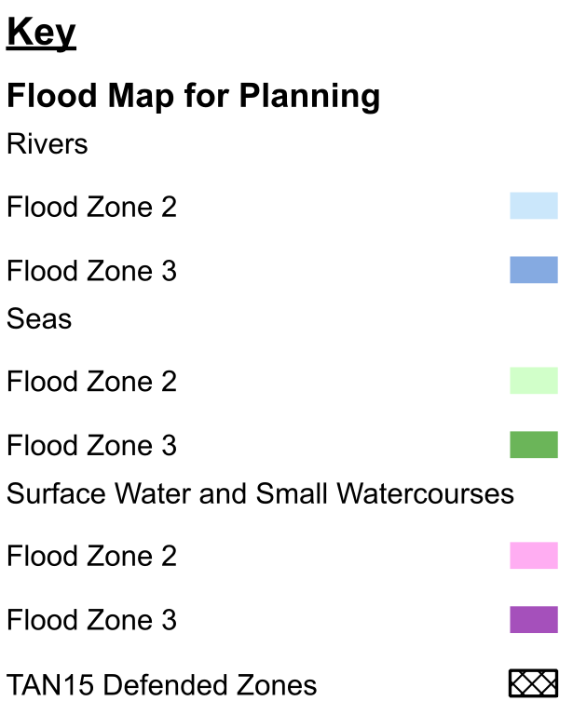Click the Surface Water and Small Watercourses label
Viewport: 573px width, 728px height.
260,493
